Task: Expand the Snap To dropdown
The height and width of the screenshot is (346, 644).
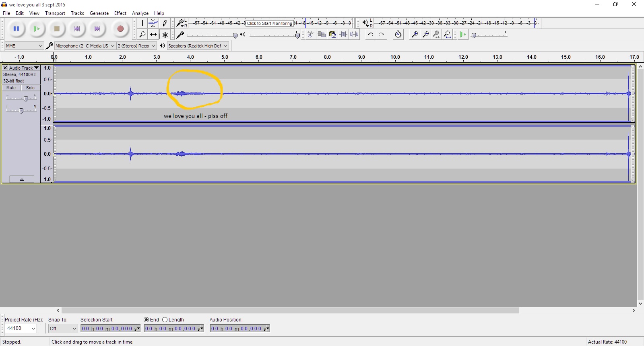Action: [x=63, y=329]
